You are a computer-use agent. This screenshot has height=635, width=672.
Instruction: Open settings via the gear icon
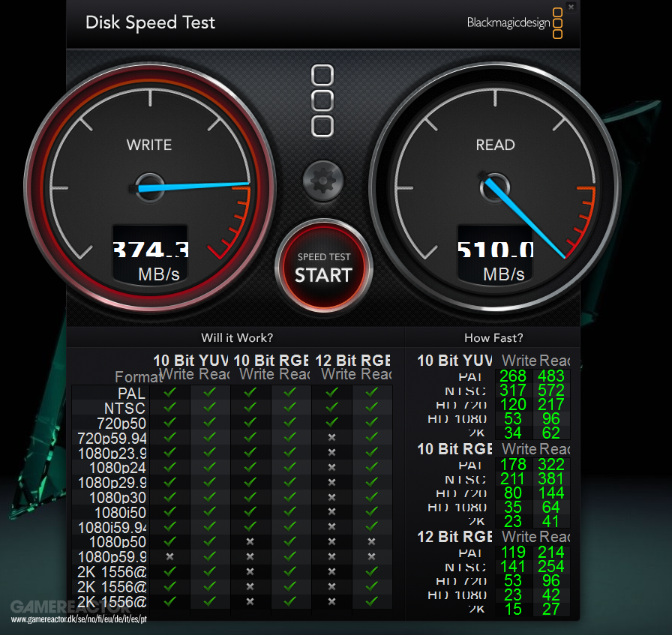(x=323, y=179)
